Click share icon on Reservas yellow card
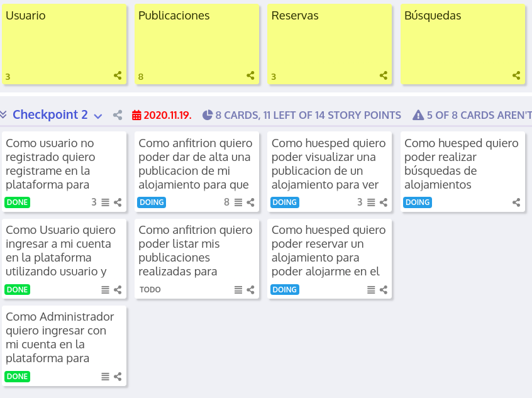532x398 pixels. click(384, 75)
